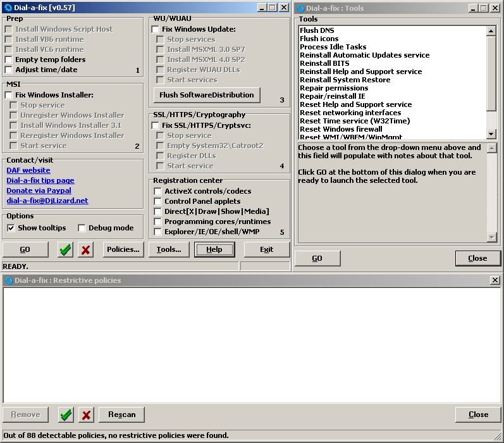Click scroll up arrow of tool notes field
The height and width of the screenshot is (443, 504).
492,148
